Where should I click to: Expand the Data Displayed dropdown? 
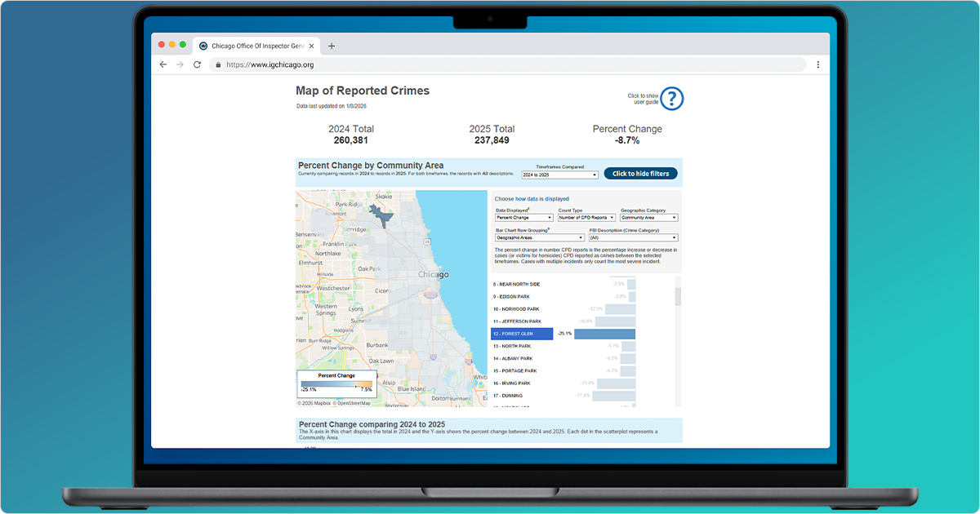(x=523, y=217)
